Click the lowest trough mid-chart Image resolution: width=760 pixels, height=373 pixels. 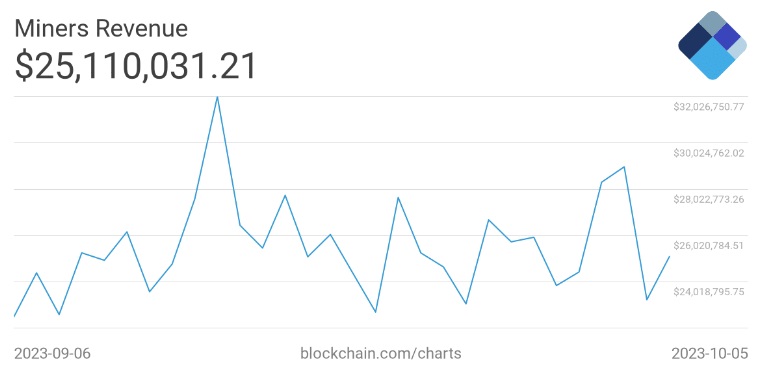pos(376,312)
